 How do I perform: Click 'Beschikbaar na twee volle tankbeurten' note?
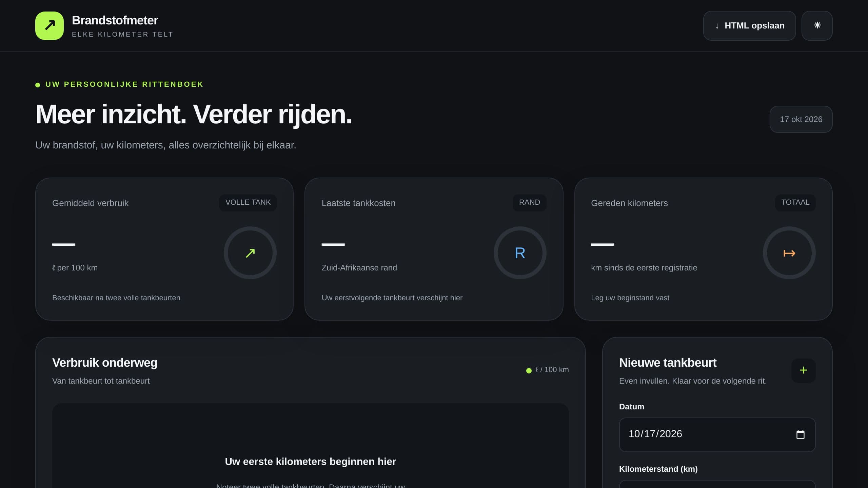tap(116, 298)
